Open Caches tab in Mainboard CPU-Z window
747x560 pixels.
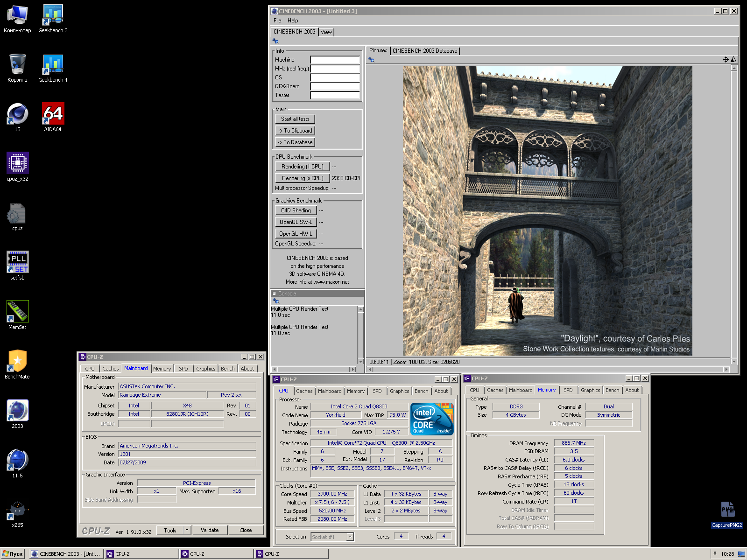[x=111, y=369]
